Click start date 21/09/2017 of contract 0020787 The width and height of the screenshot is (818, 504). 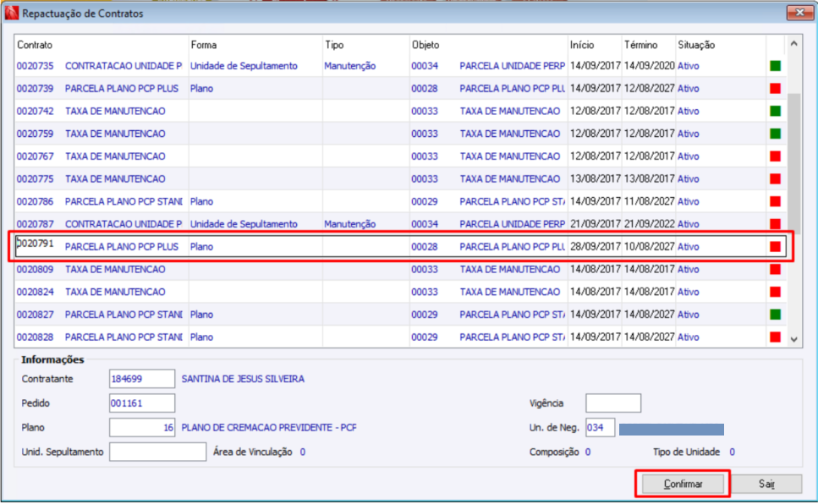coord(596,224)
